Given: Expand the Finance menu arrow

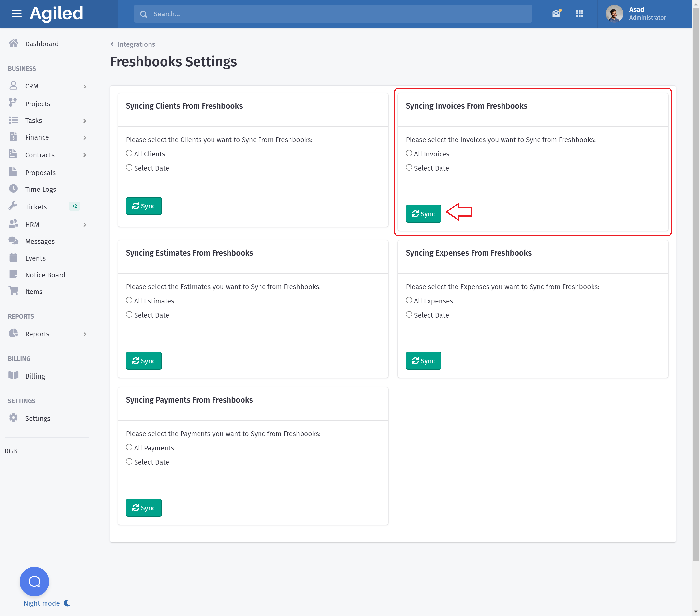Looking at the screenshot, I should [85, 138].
